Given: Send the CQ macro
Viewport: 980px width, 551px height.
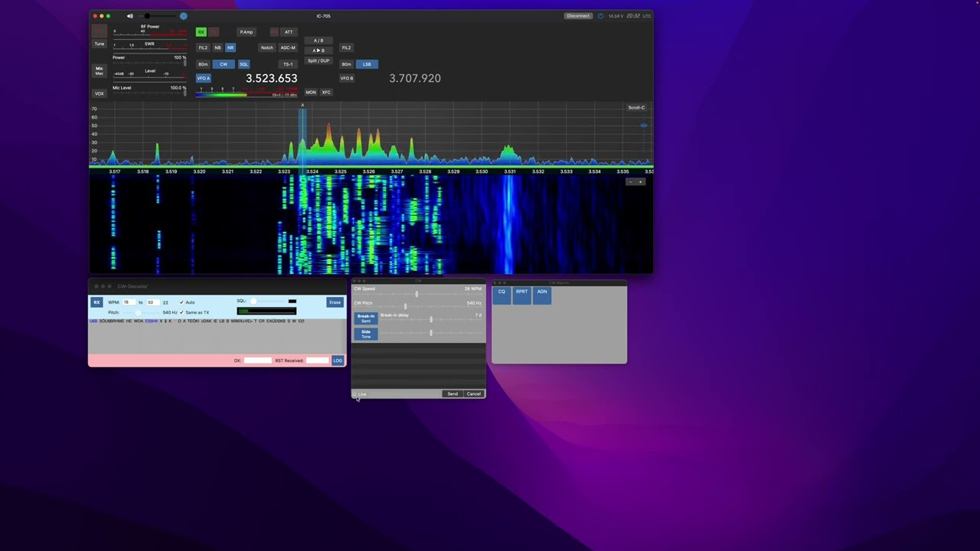Looking at the screenshot, I should point(501,295).
